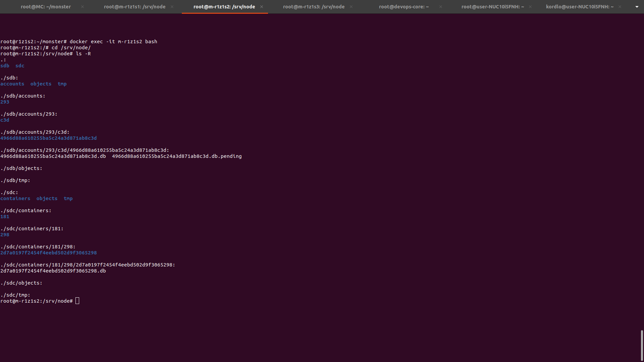
Task: Switch to root@m-r1z1s1: /srv/node tab
Action: [x=135, y=7]
